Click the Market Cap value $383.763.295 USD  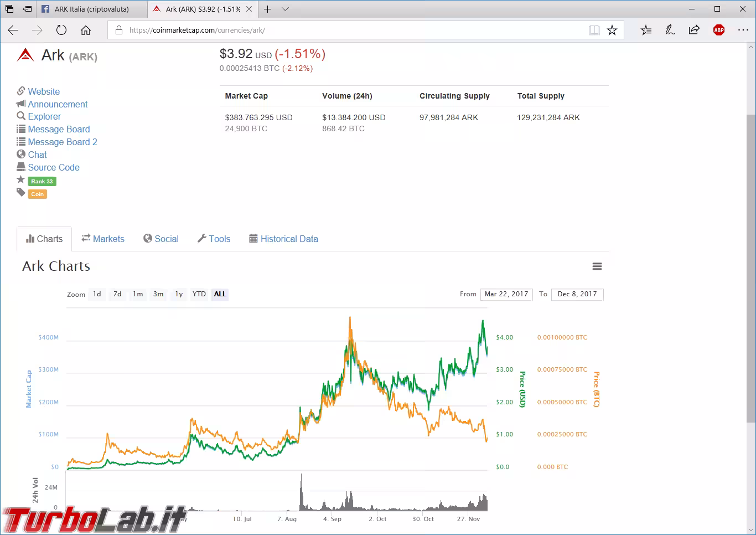pos(258,117)
